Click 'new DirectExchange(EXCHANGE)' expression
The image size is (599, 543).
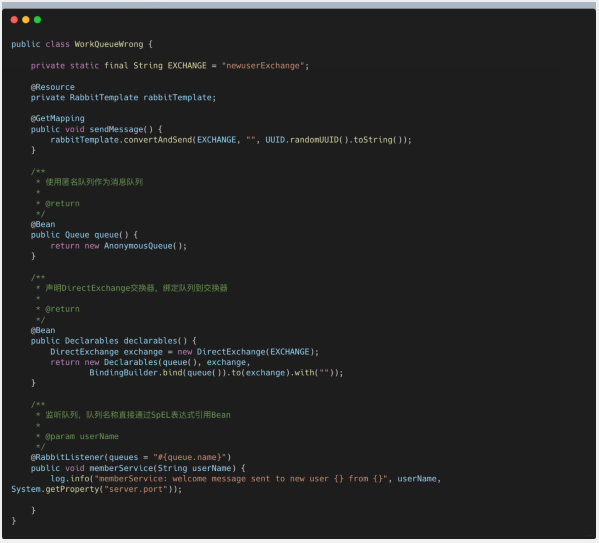click(246, 352)
